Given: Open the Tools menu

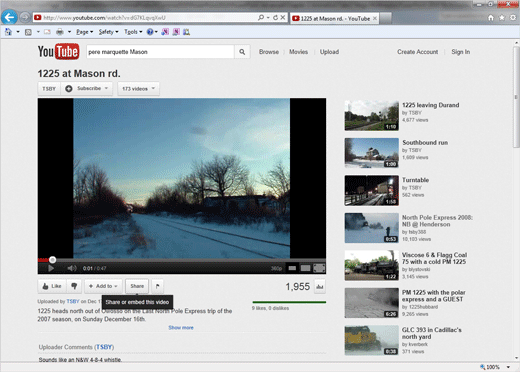Looking at the screenshot, I should tap(133, 32).
